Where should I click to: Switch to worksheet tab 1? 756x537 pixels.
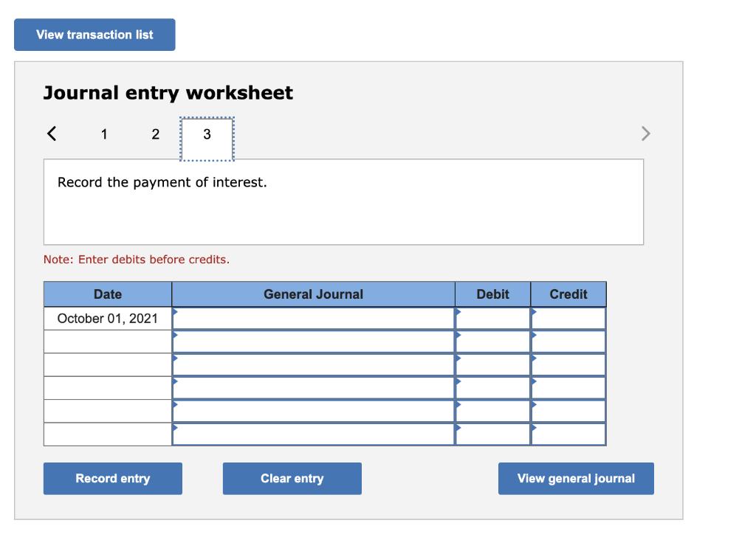[x=103, y=134]
